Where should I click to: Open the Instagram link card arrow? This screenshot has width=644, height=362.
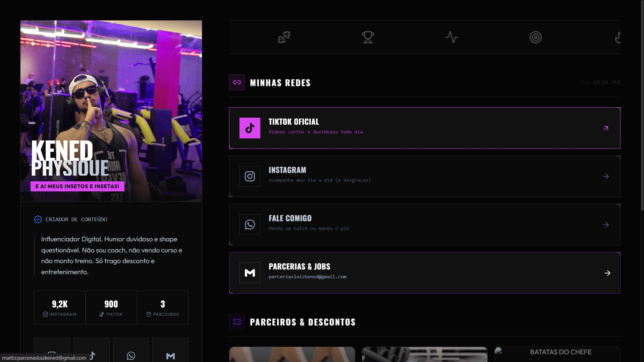tap(606, 176)
